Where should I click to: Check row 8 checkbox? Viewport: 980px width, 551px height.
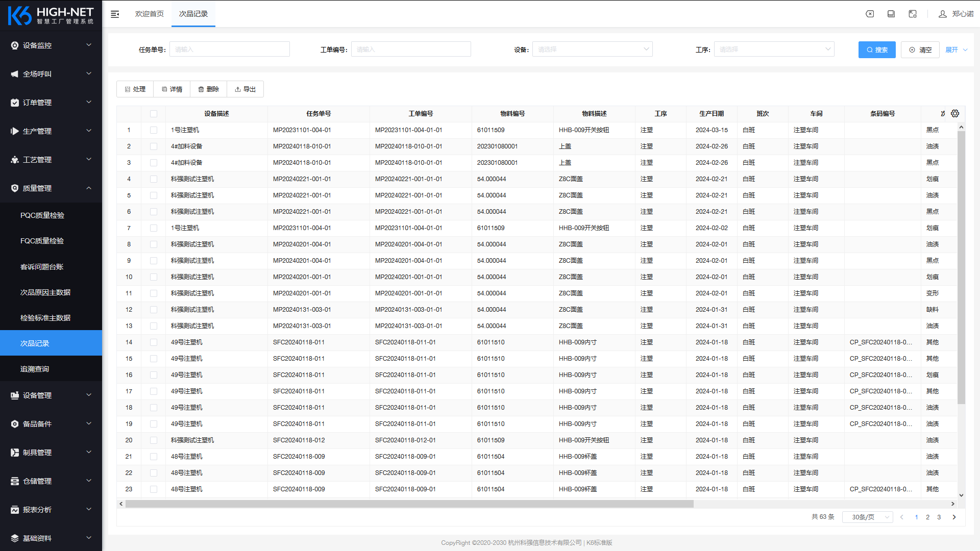pos(154,244)
